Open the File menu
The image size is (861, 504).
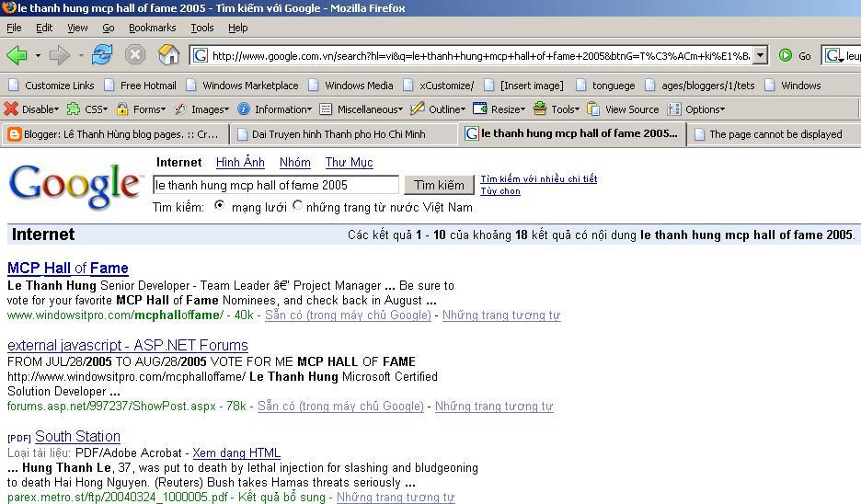(14, 28)
